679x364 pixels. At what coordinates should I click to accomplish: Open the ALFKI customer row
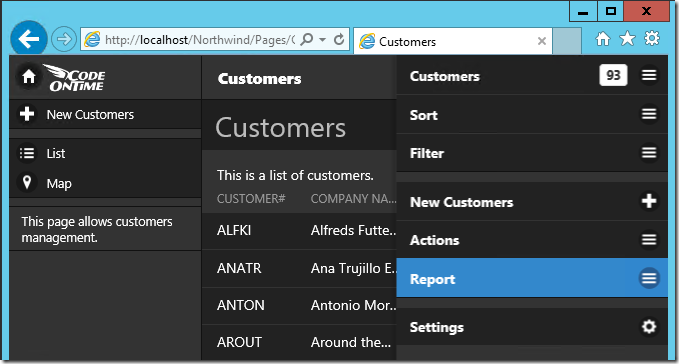(299, 231)
